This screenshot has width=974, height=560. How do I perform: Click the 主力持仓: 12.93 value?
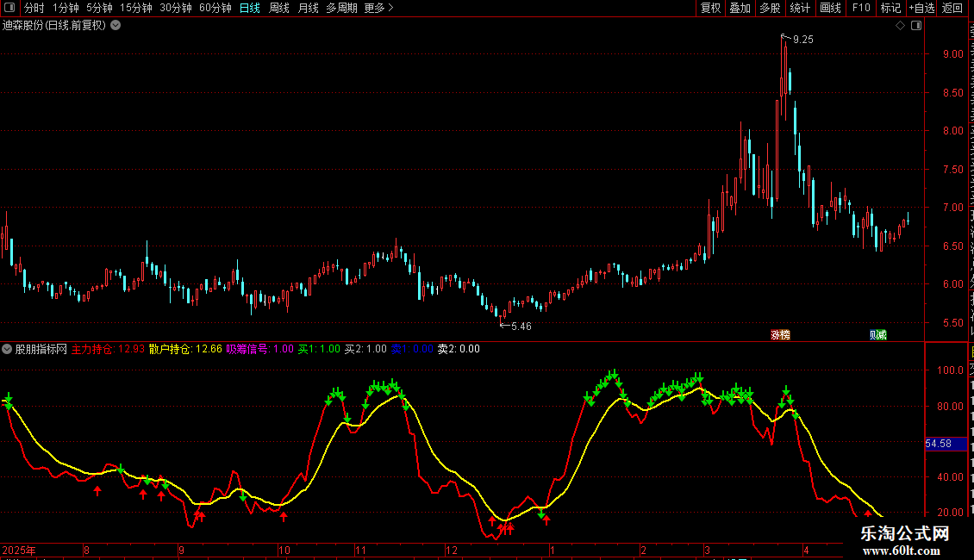[108, 349]
